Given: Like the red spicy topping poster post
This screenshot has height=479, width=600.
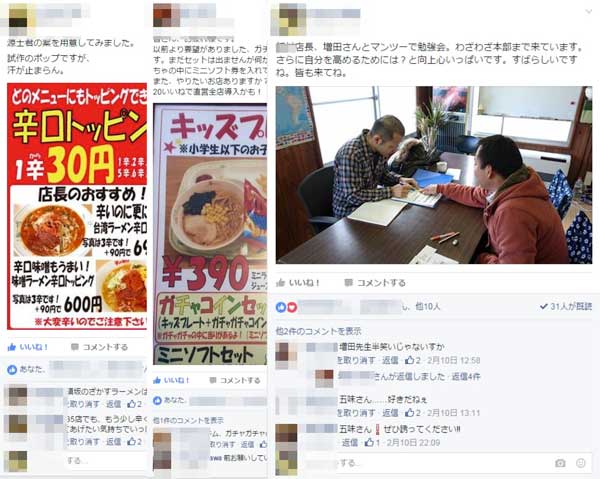Looking at the screenshot, I should tap(28, 347).
